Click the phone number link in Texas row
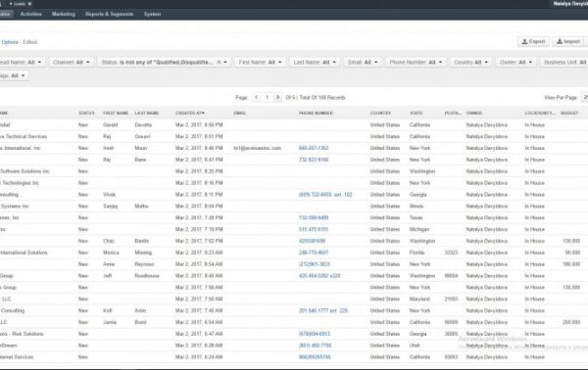 click(314, 217)
